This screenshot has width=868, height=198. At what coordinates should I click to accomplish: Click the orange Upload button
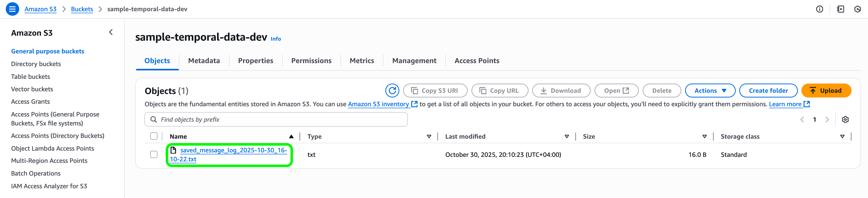coord(826,91)
